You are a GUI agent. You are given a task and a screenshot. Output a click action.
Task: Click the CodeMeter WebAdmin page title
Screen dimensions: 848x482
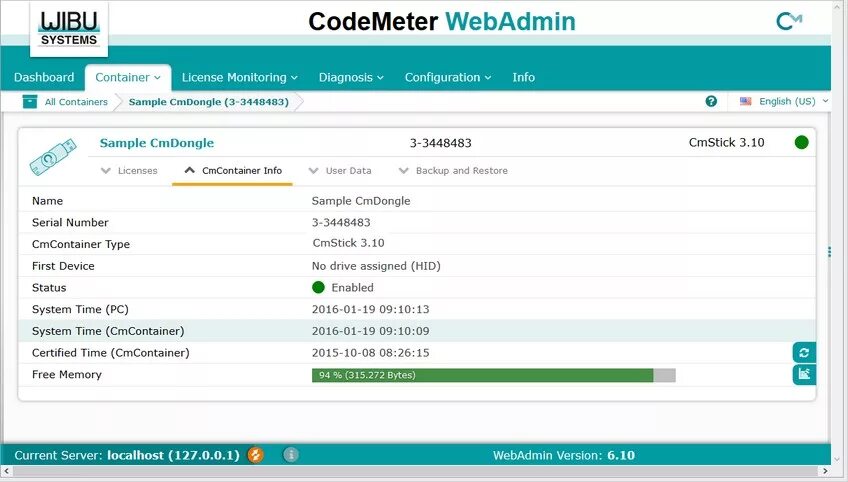[x=442, y=22]
